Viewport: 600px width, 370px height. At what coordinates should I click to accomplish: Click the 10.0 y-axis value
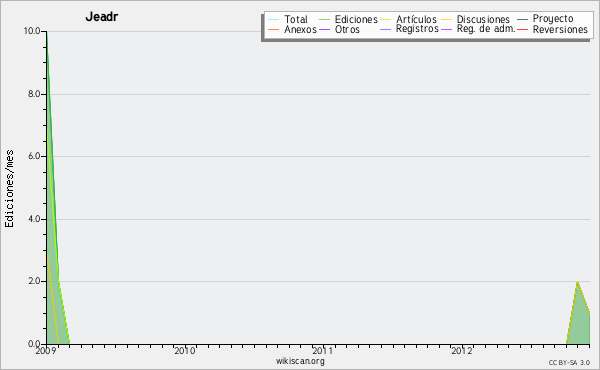point(32,31)
